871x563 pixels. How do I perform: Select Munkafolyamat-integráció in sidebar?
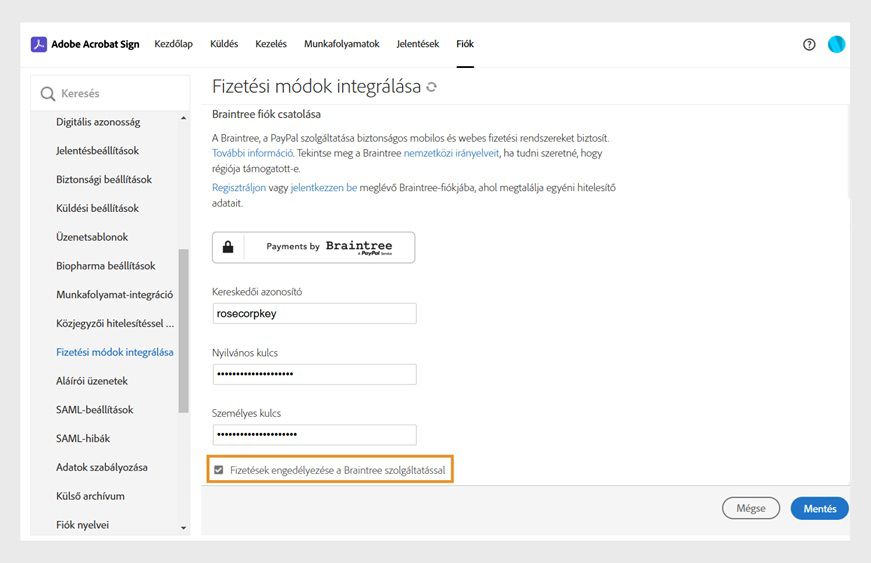tap(114, 295)
